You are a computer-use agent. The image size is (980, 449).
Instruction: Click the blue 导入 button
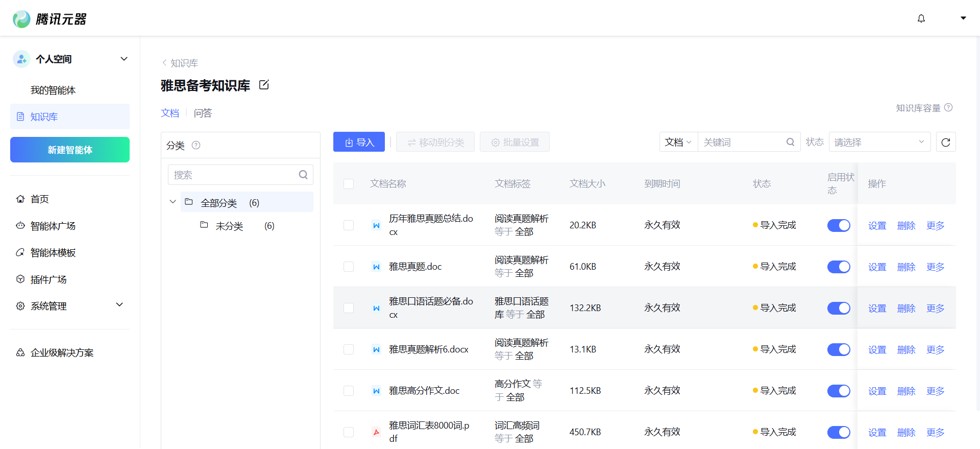pos(359,143)
